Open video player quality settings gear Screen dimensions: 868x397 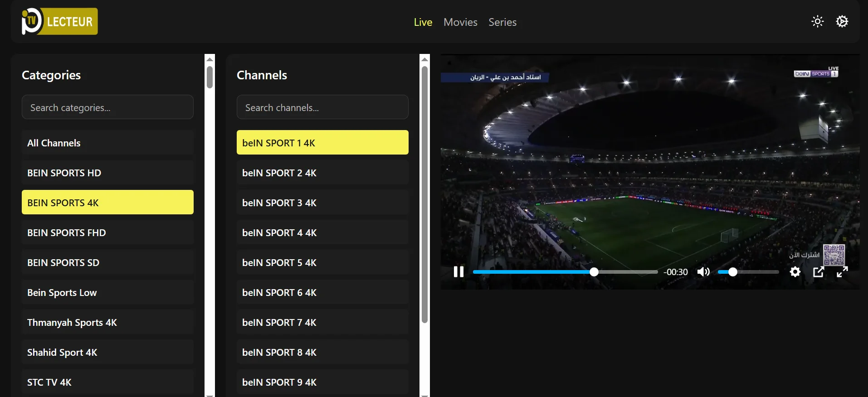[x=795, y=272]
